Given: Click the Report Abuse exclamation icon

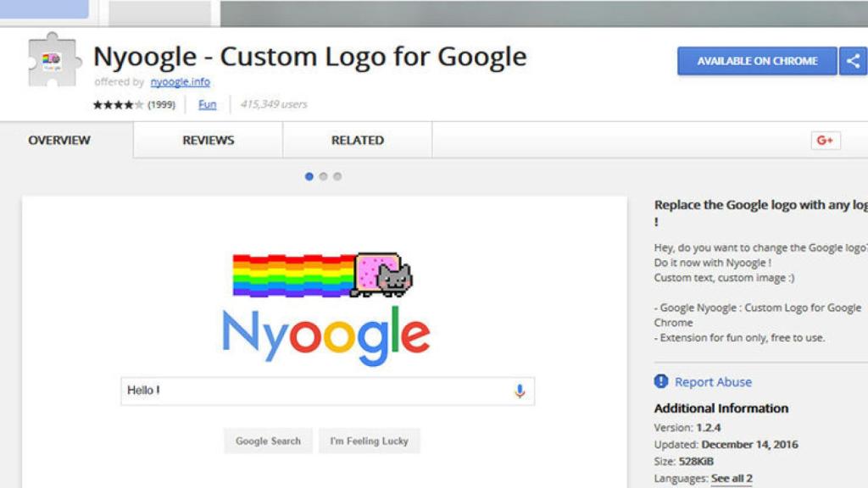Looking at the screenshot, I should (660, 381).
